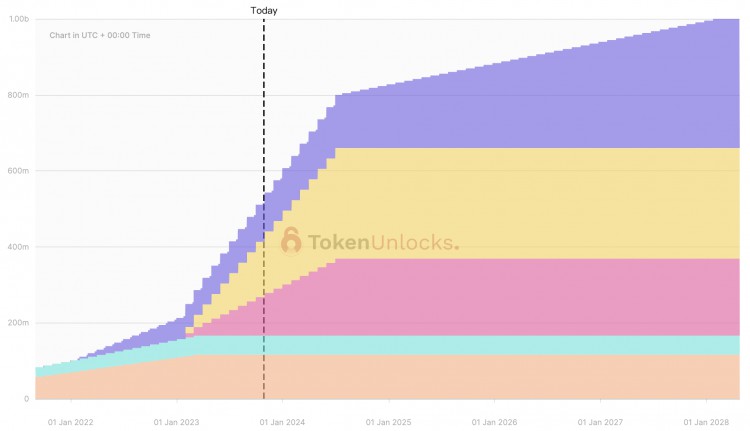Viewport: 750px width, 431px height.
Task: Click the 1.00b y-axis label
Action: click(18, 19)
